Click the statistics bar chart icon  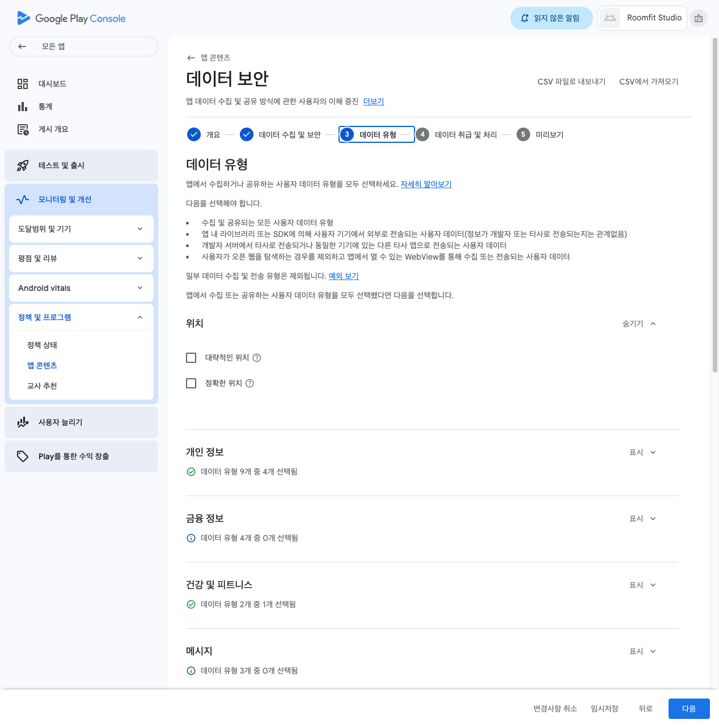(x=23, y=107)
